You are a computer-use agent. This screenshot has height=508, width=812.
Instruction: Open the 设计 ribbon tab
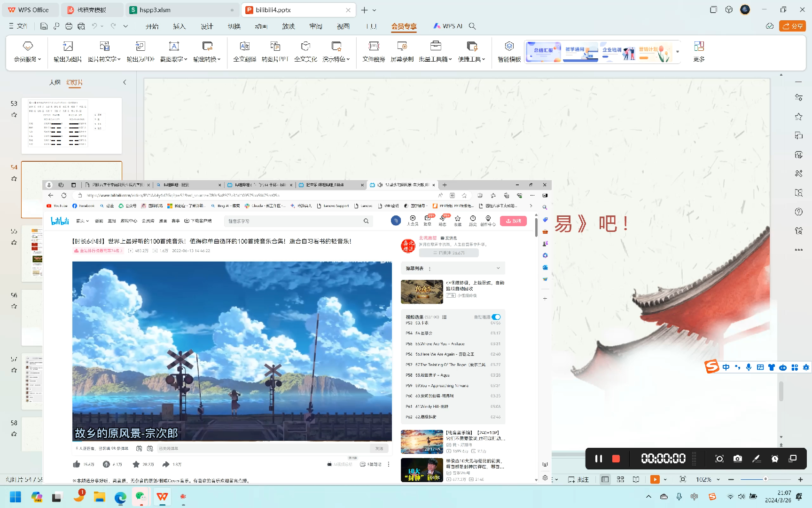[x=207, y=26]
